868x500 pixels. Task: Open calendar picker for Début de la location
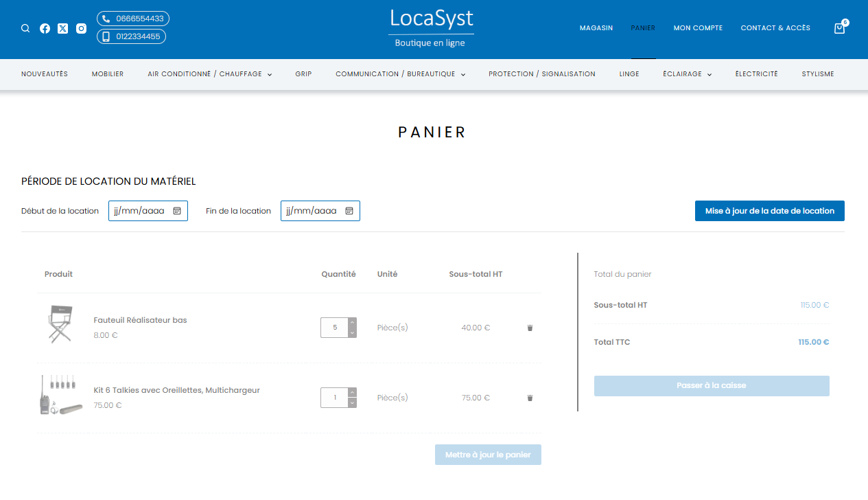click(177, 211)
